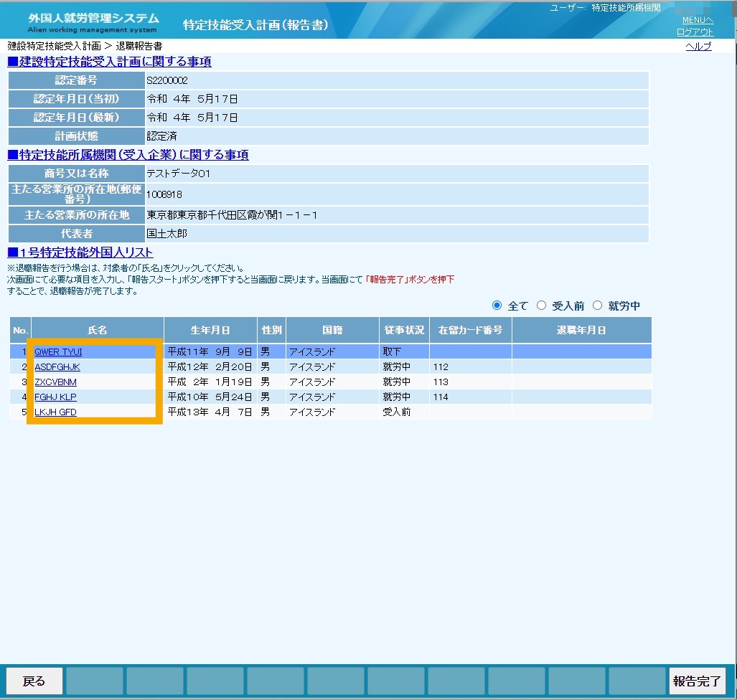
Task: Click the 在留カード番号 column header
Action: [x=471, y=330]
